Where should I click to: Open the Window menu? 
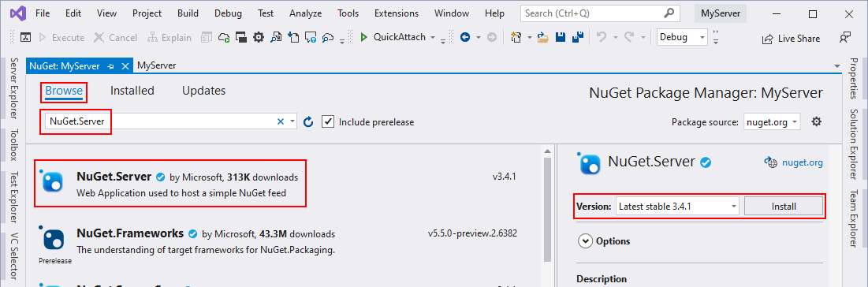[451, 13]
